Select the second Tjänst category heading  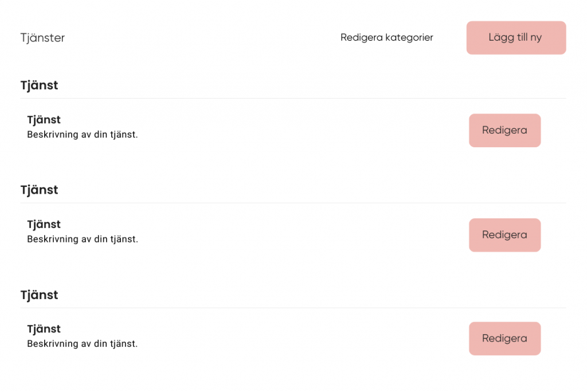pyautogui.click(x=39, y=190)
